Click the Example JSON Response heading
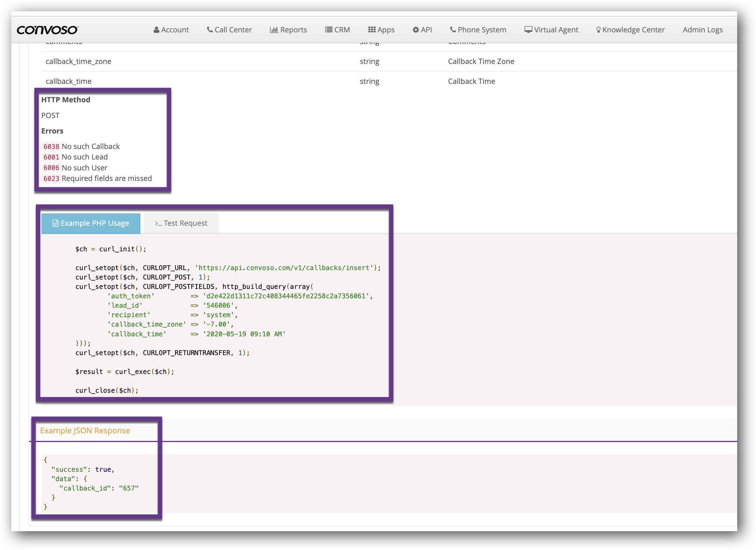Screen dimensions: 756x550 tap(85, 431)
